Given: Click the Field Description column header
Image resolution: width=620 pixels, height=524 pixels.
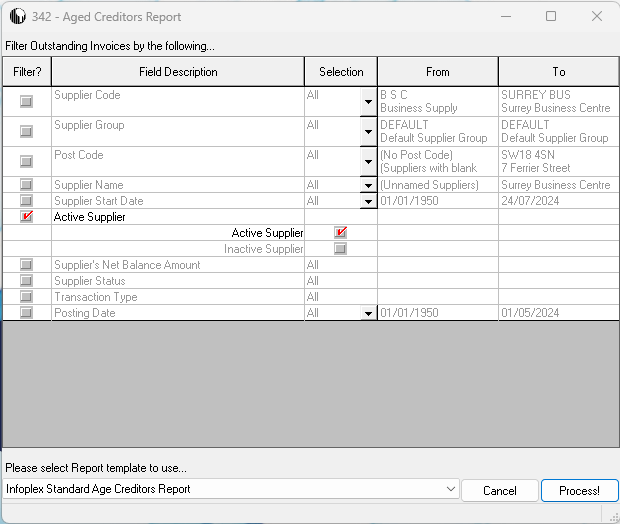Looking at the screenshot, I should (178, 72).
